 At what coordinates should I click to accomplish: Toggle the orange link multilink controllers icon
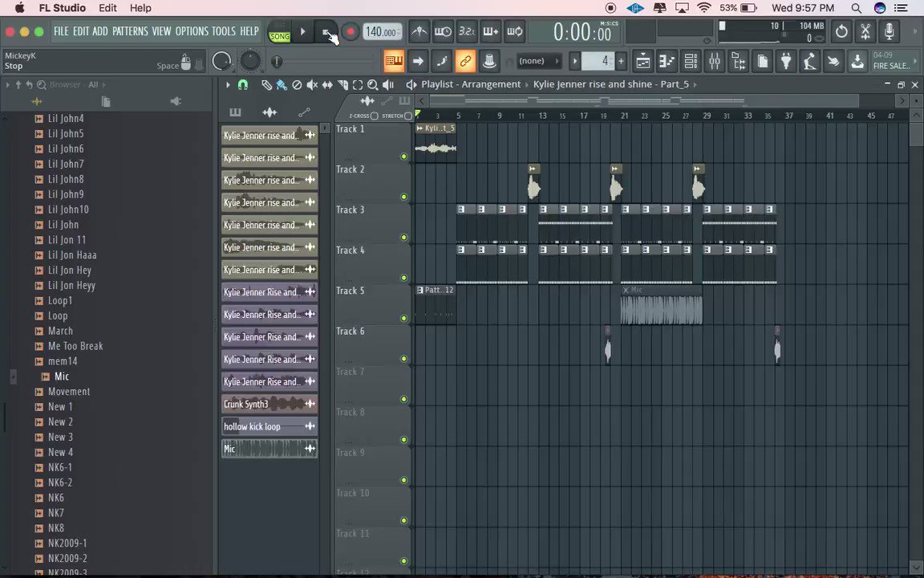[465, 61]
